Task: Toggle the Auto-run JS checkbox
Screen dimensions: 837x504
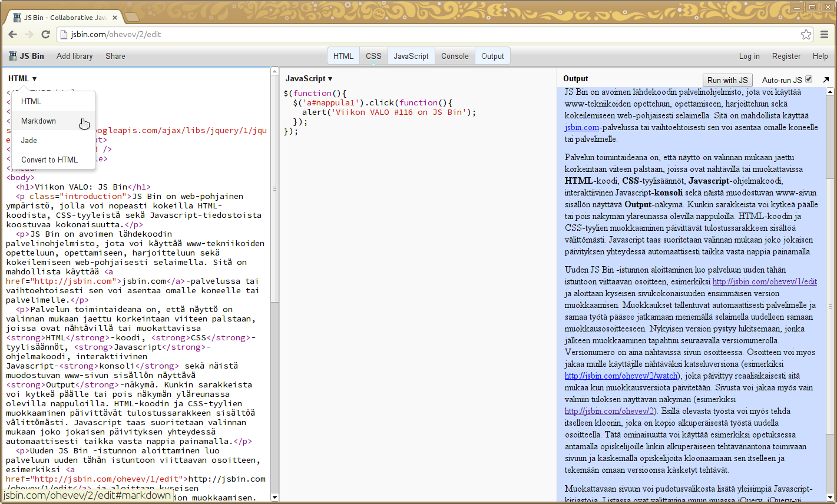Action: coord(809,79)
